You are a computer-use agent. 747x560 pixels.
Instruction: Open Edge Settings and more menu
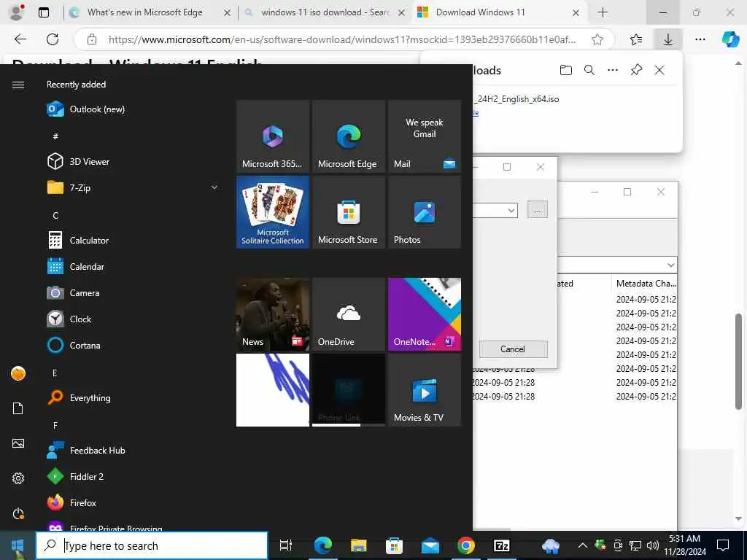[x=700, y=39]
